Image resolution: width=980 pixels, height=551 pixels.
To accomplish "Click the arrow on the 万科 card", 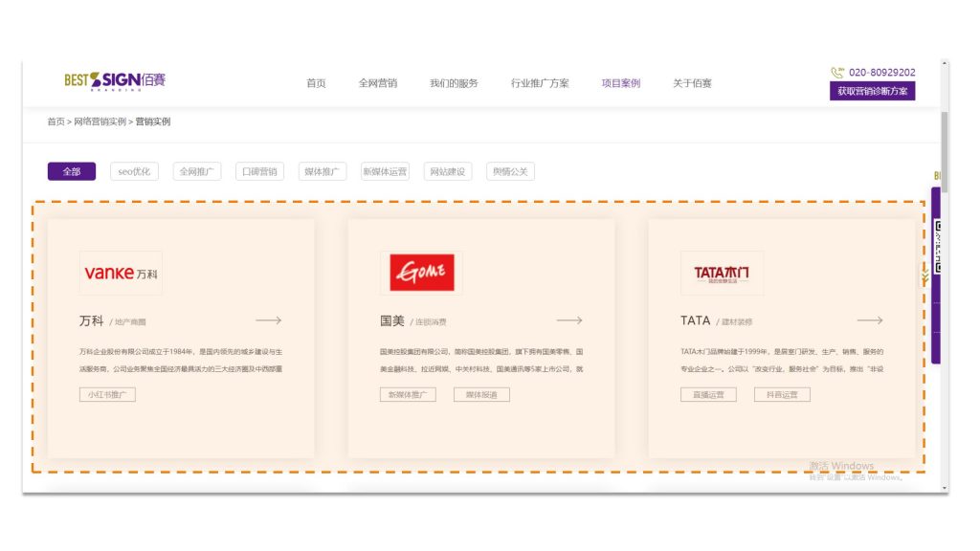I will (269, 320).
